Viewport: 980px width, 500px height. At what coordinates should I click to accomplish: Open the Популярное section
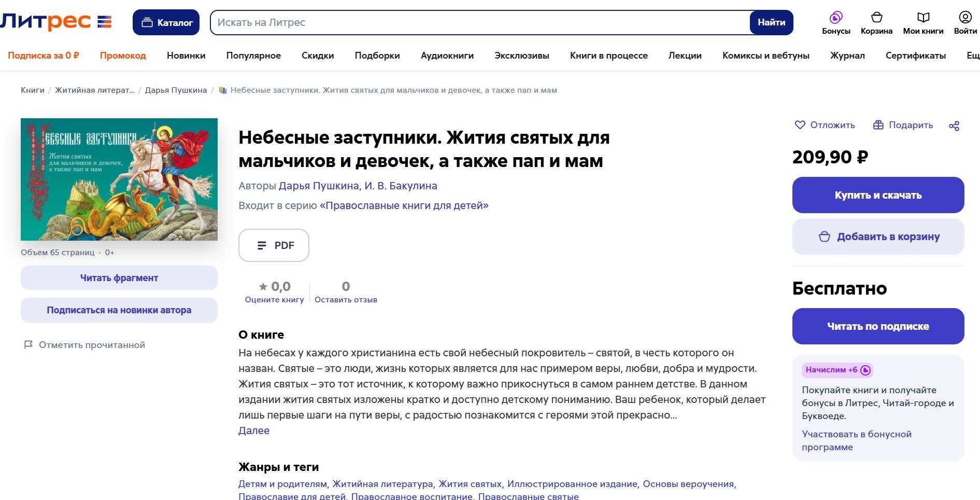(x=253, y=55)
